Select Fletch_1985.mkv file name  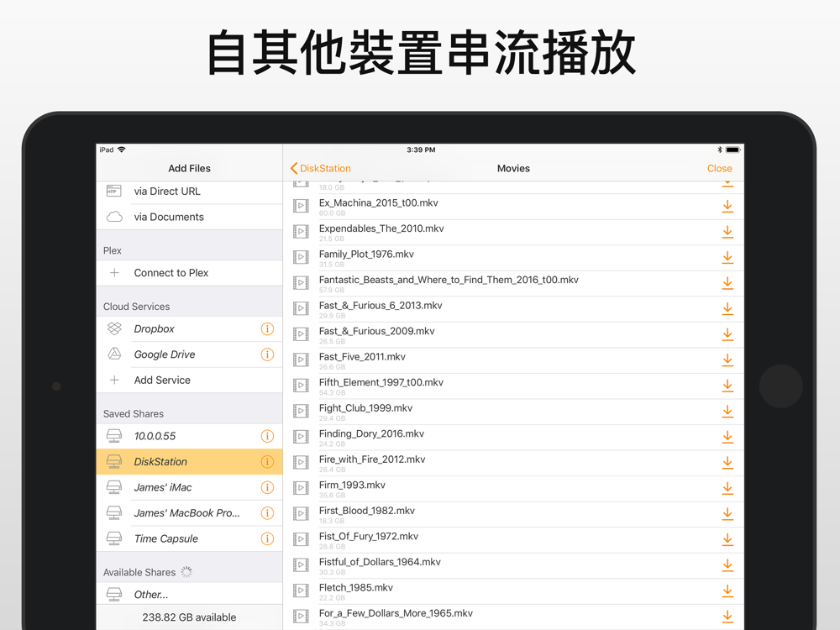click(x=356, y=588)
